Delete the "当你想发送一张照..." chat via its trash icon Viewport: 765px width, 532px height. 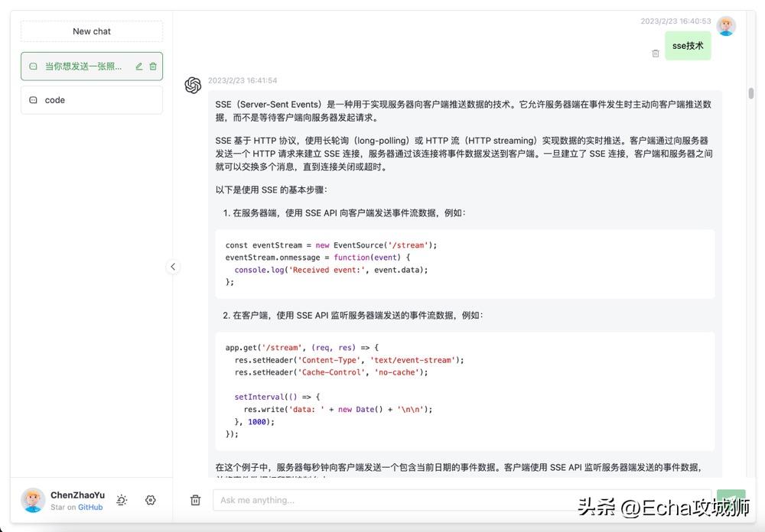coord(155,66)
